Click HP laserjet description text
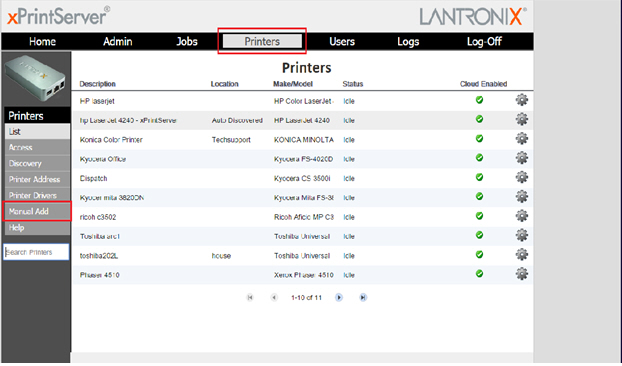The height and width of the screenshot is (366, 622). pyautogui.click(x=97, y=101)
